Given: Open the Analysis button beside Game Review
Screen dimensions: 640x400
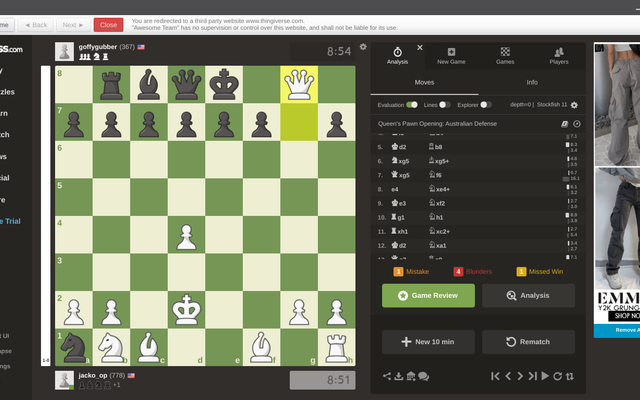Looking at the screenshot, I should pos(528,296).
